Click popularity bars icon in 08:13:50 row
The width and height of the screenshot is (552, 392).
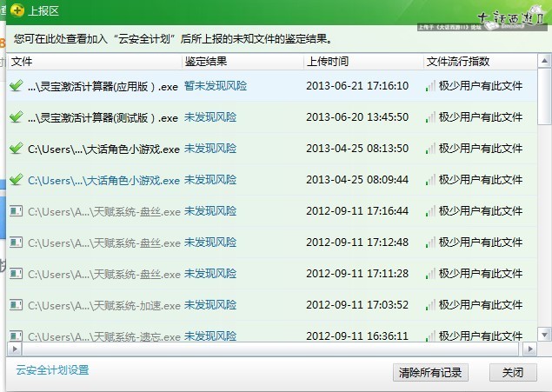tap(430, 149)
